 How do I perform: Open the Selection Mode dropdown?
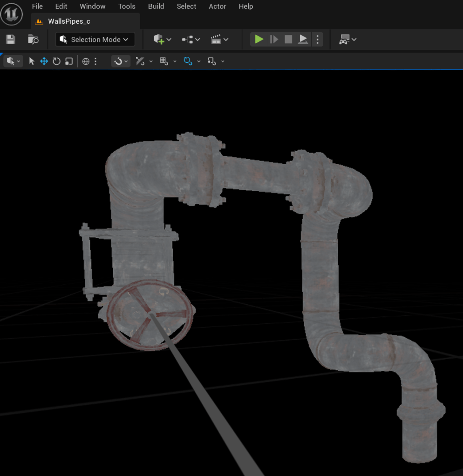click(95, 40)
